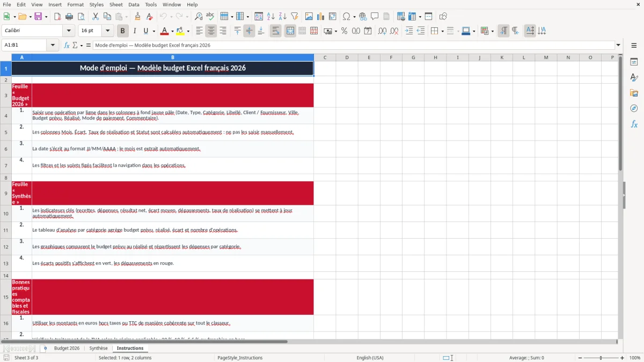Open the Font Size dropdown
The image size is (644, 362).
pyautogui.click(x=108, y=31)
